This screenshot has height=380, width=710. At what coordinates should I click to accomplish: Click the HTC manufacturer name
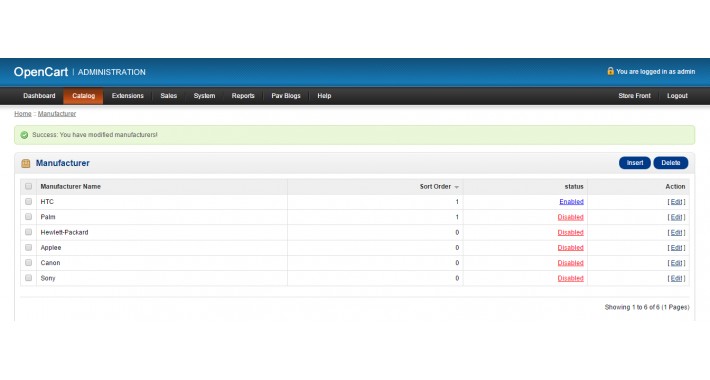47,202
